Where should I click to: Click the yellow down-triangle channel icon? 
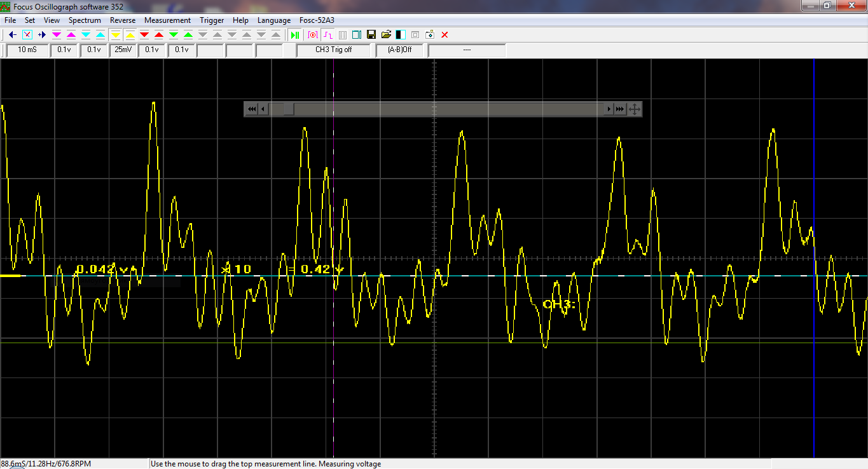click(x=116, y=34)
